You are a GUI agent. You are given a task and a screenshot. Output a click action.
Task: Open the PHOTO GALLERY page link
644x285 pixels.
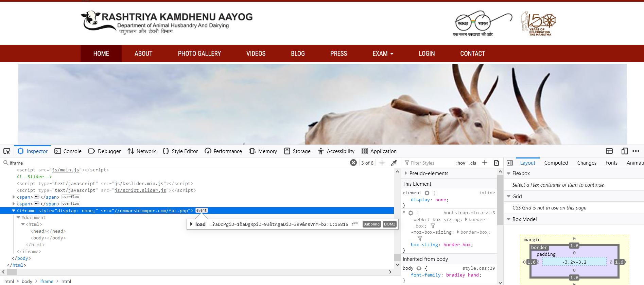199,54
